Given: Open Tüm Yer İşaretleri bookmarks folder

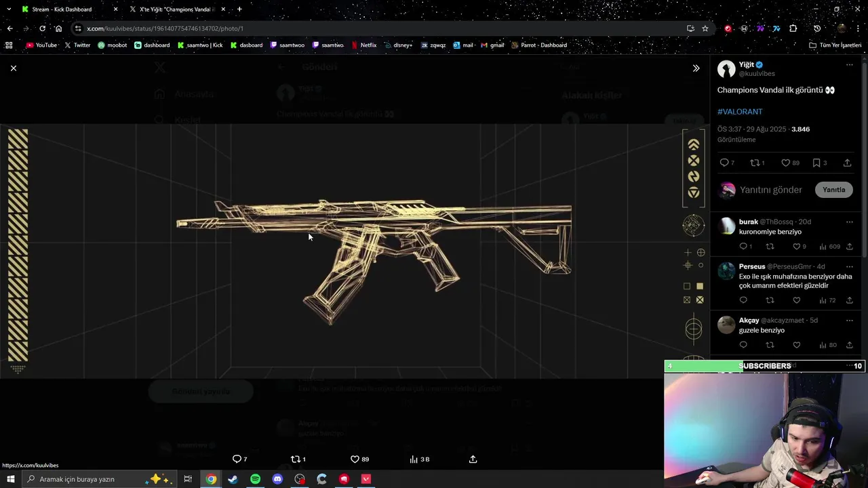Looking at the screenshot, I should coord(835,45).
